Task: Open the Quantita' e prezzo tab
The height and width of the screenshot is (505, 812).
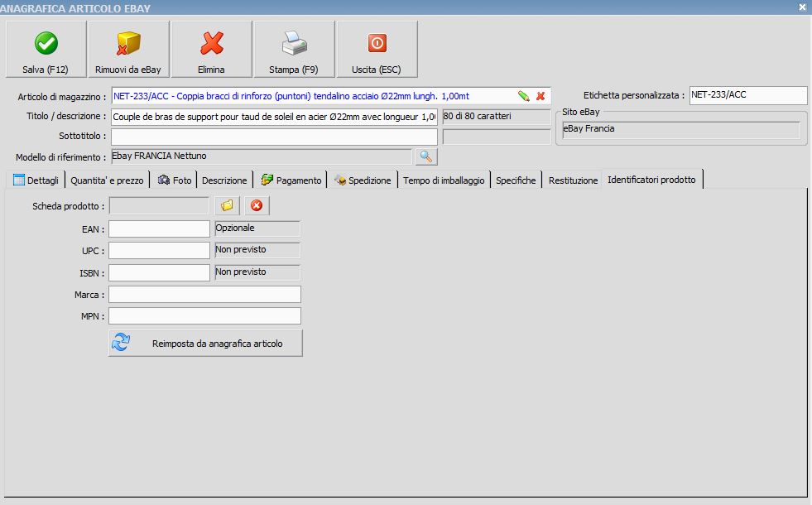Action: [x=107, y=180]
